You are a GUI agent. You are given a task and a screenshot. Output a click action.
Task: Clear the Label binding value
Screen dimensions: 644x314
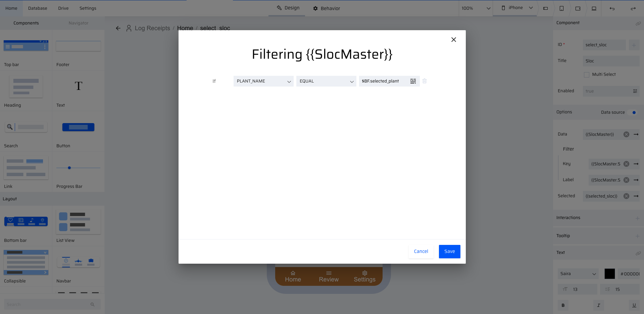point(626,180)
